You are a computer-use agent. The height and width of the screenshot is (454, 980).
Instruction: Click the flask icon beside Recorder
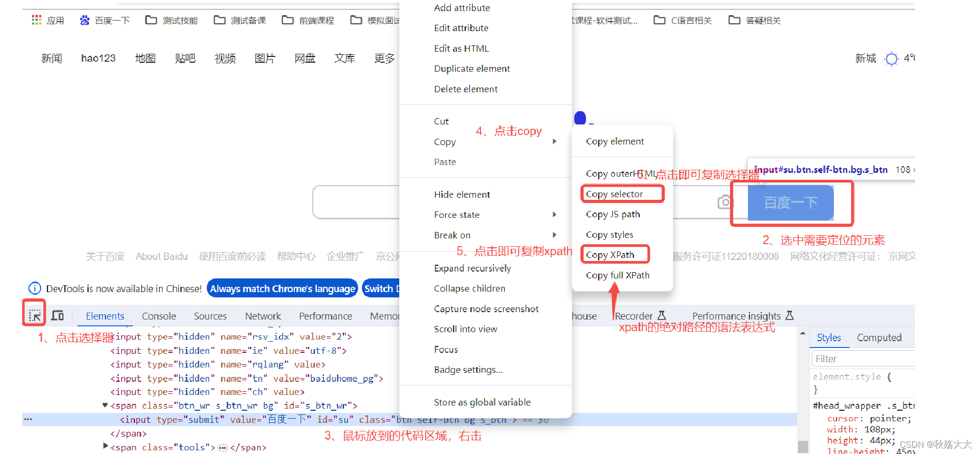click(661, 315)
